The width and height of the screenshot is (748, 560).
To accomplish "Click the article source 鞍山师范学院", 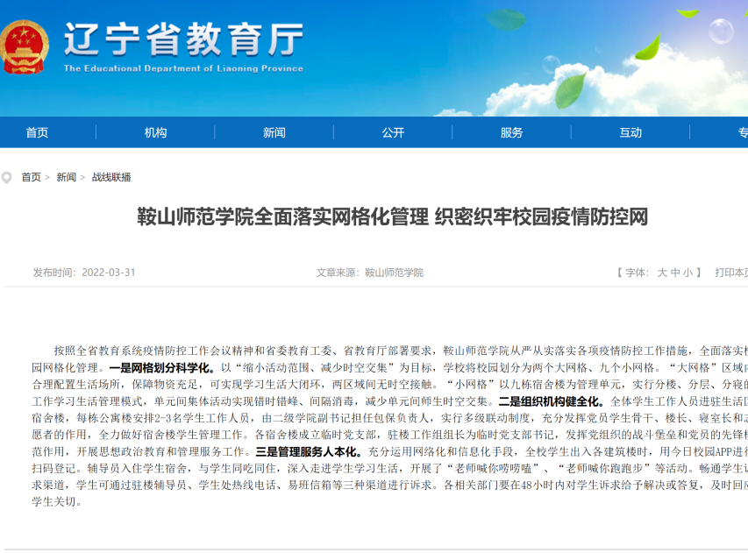I will point(394,273).
